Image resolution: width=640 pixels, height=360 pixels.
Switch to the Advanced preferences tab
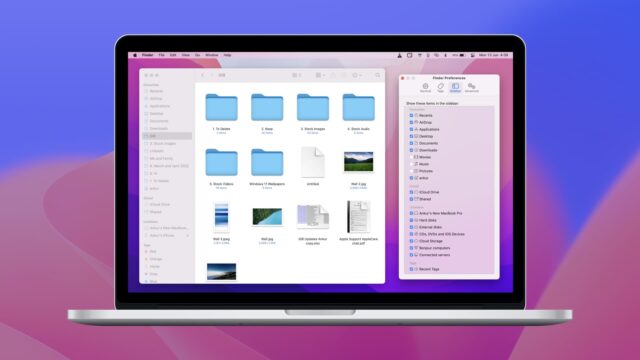471,87
